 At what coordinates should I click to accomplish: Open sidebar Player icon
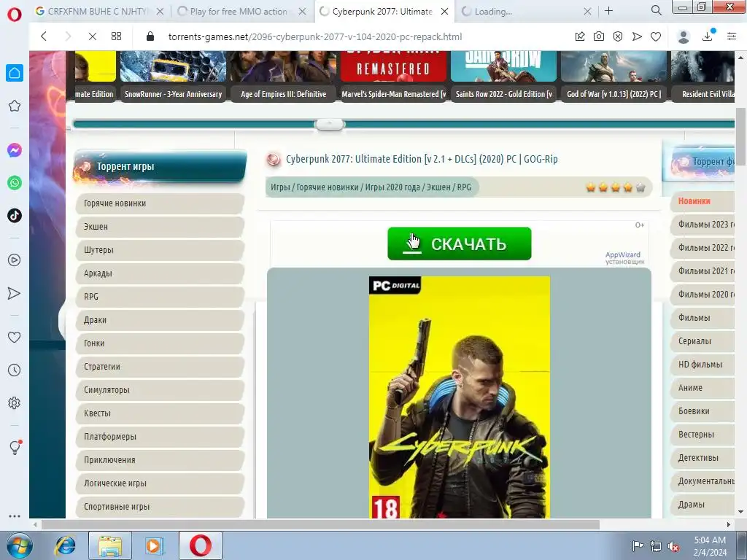[x=15, y=260]
